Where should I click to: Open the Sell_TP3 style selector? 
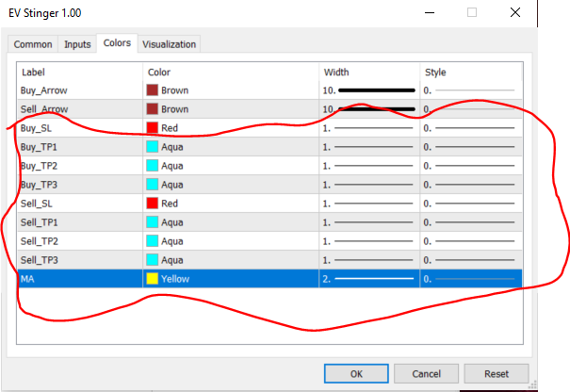coord(471,260)
